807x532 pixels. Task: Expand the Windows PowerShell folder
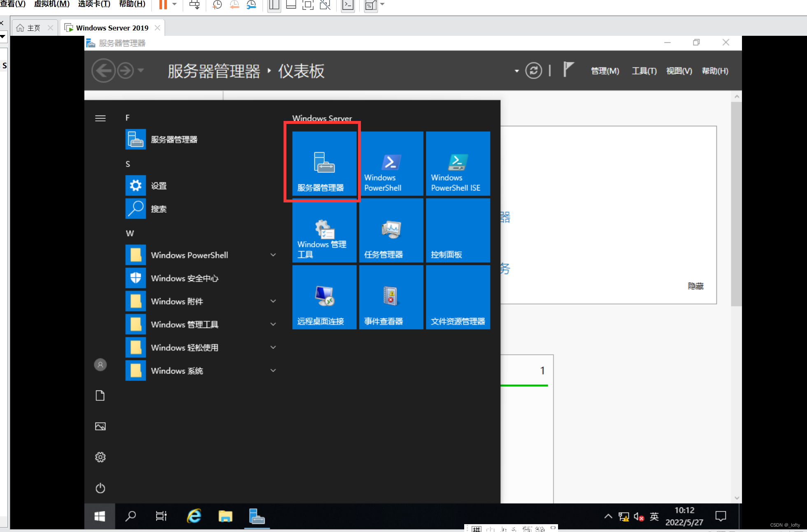coord(202,255)
